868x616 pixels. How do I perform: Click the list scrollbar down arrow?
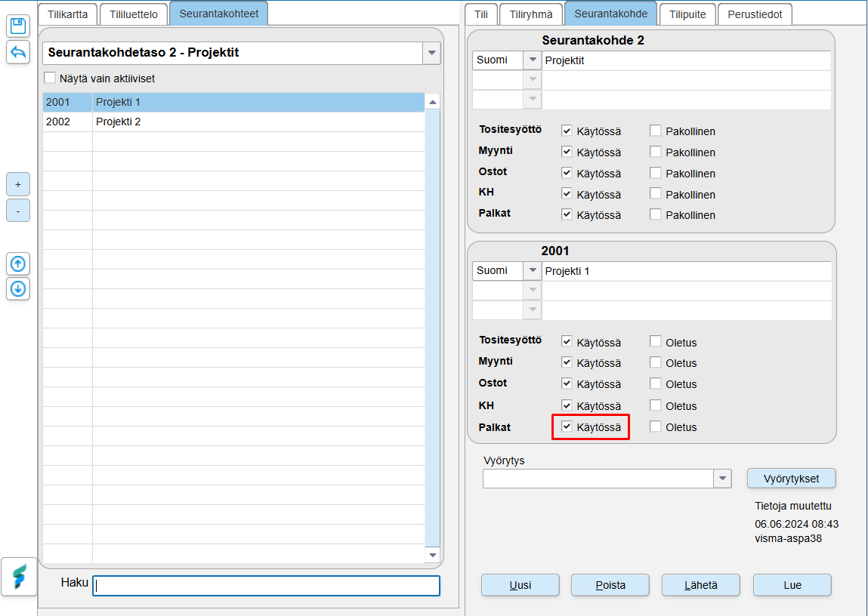click(433, 555)
